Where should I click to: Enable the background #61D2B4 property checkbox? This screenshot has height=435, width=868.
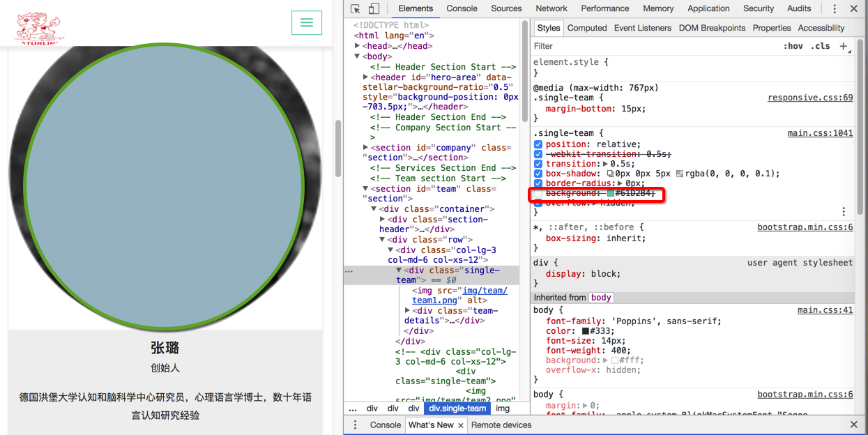[538, 193]
